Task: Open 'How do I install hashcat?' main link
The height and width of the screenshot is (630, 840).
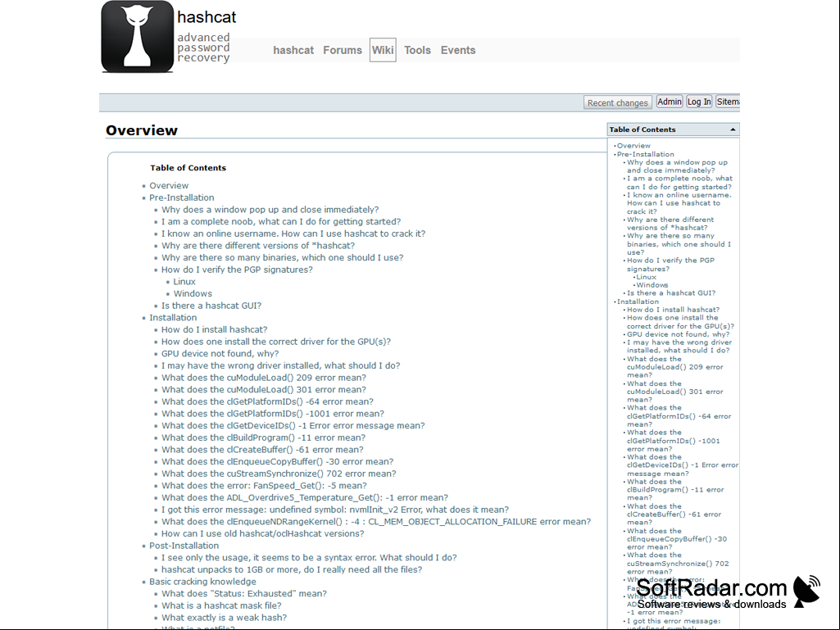Action: (214, 329)
